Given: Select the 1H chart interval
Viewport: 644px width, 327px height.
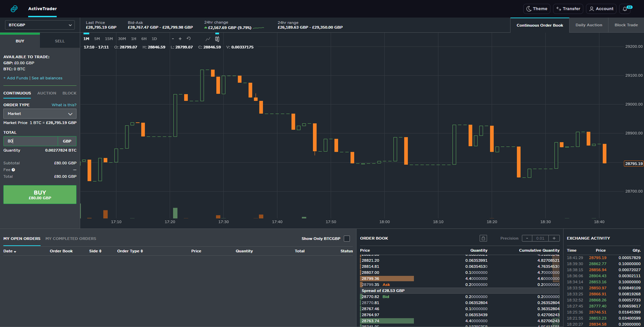Looking at the screenshot, I should (x=133, y=39).
